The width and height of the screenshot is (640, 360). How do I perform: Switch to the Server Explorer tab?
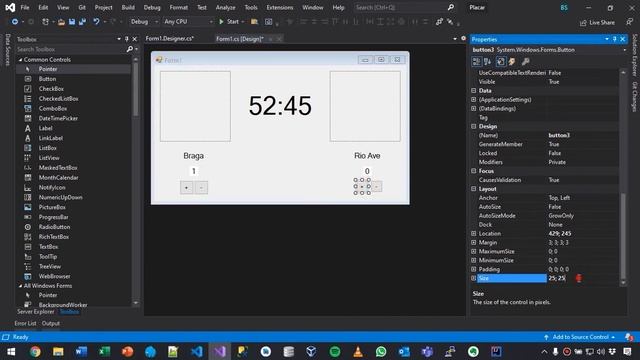coord(36,312)
